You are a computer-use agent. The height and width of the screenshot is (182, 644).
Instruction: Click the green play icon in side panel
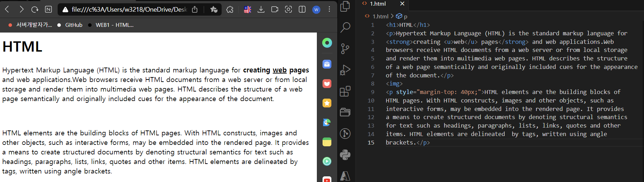(x=327, y=162)
